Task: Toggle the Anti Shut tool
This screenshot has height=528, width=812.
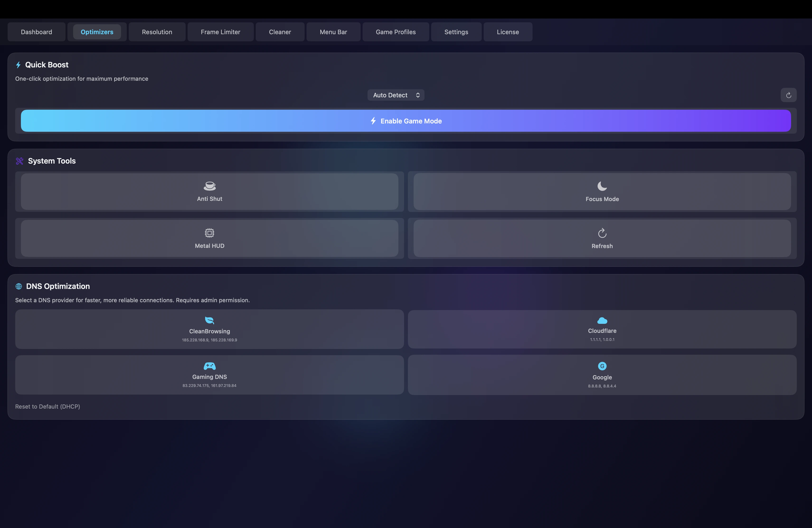Action: click(x=209, y=191)
